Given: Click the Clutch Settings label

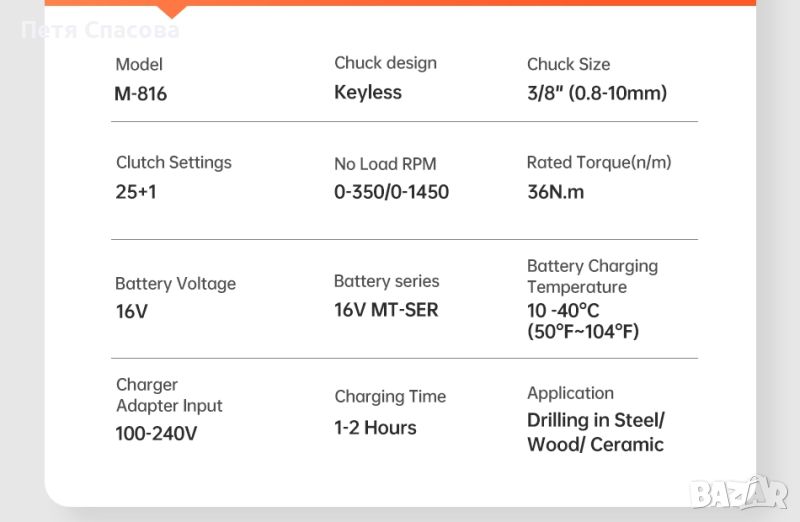Looking at the screenshot, I should pos(173,162).
